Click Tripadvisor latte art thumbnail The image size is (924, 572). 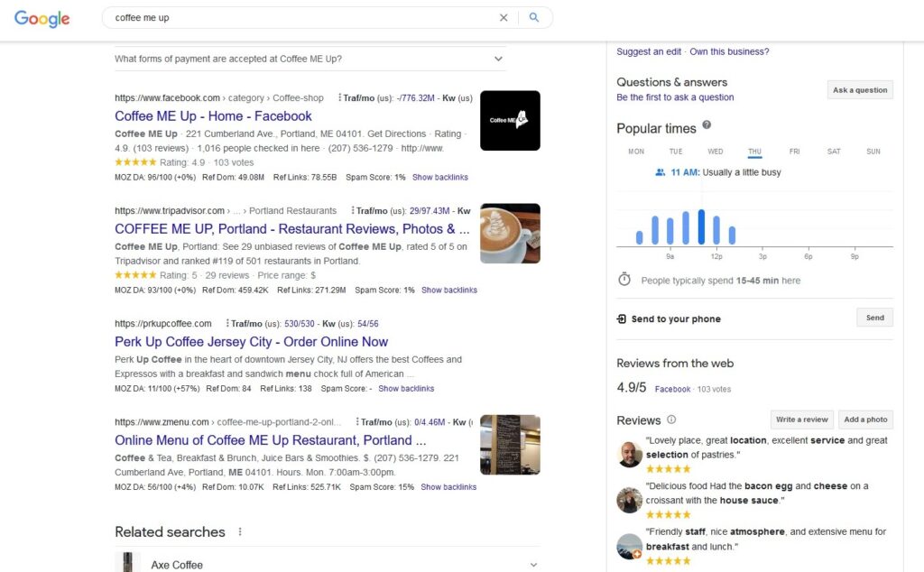pos(510,234)
